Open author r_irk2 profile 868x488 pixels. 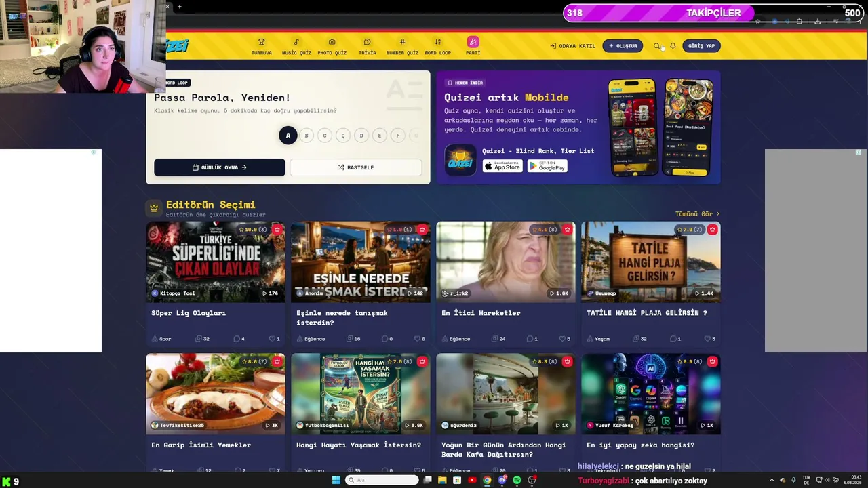tap(455, 293)
